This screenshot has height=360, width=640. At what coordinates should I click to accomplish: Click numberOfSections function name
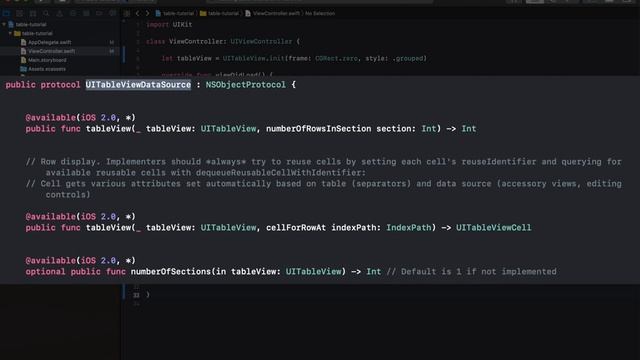171,272
